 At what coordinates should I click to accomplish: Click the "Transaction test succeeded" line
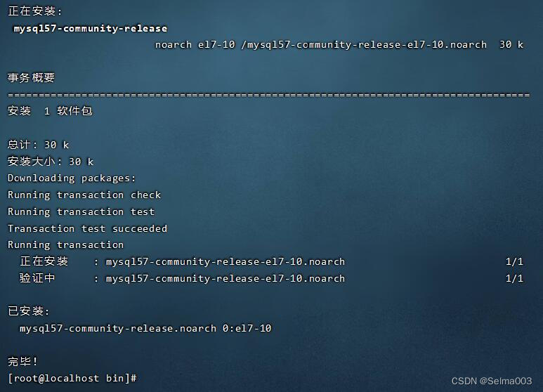point(88,228)
